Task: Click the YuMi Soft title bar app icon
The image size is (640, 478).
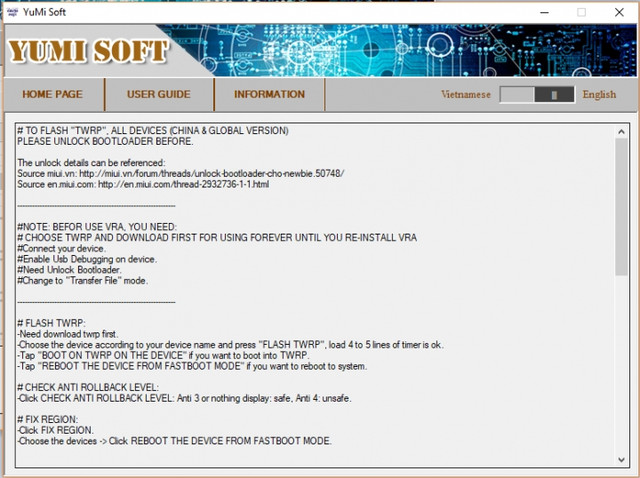Action: point(12,12)
